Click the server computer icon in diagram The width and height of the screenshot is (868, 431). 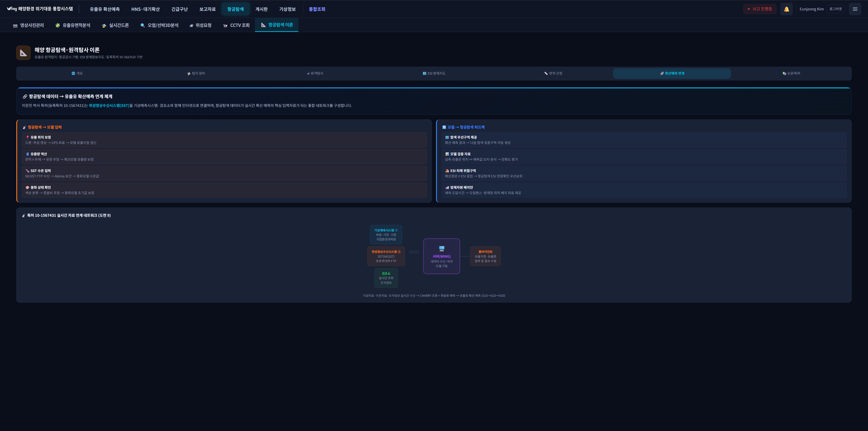pos(441,249)
